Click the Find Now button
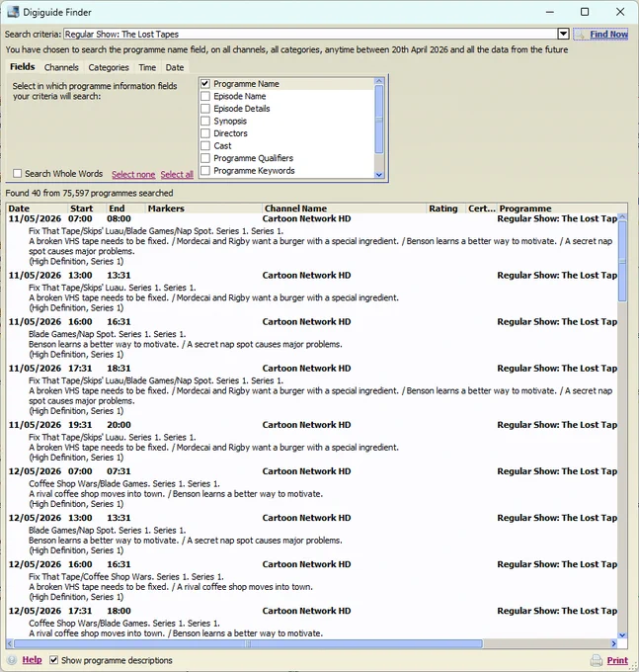Viewport: 639px width, 672px height. pos(600,35)
